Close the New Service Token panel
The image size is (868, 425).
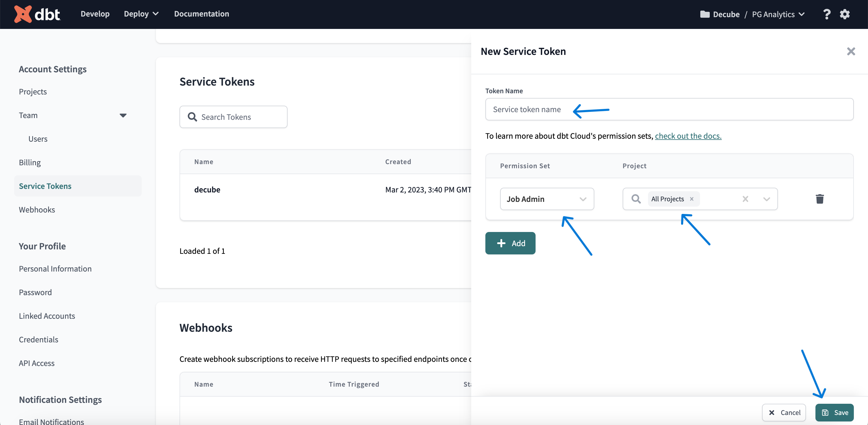pyautogui.click(x=851, y=52)
